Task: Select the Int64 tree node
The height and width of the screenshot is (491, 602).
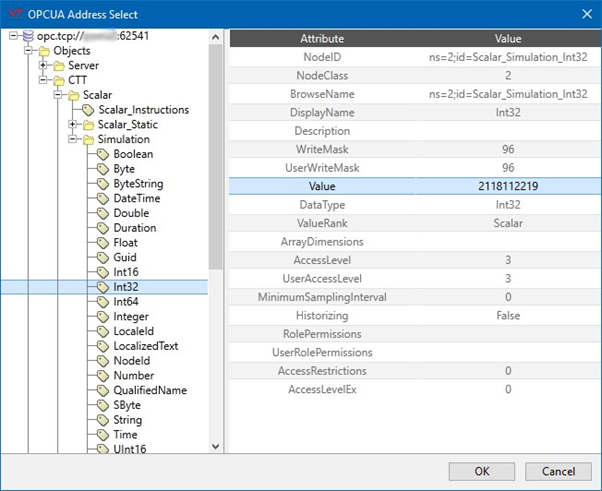Action: pyautogui.click(x=125, y=302)
